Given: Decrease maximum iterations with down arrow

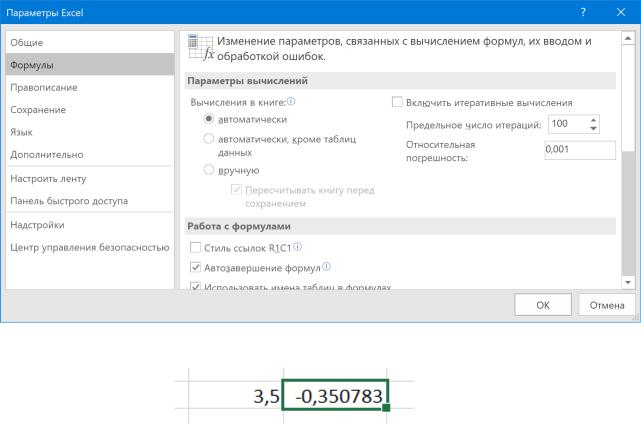Looking at the screenshot, I should (x=594, y=128).
